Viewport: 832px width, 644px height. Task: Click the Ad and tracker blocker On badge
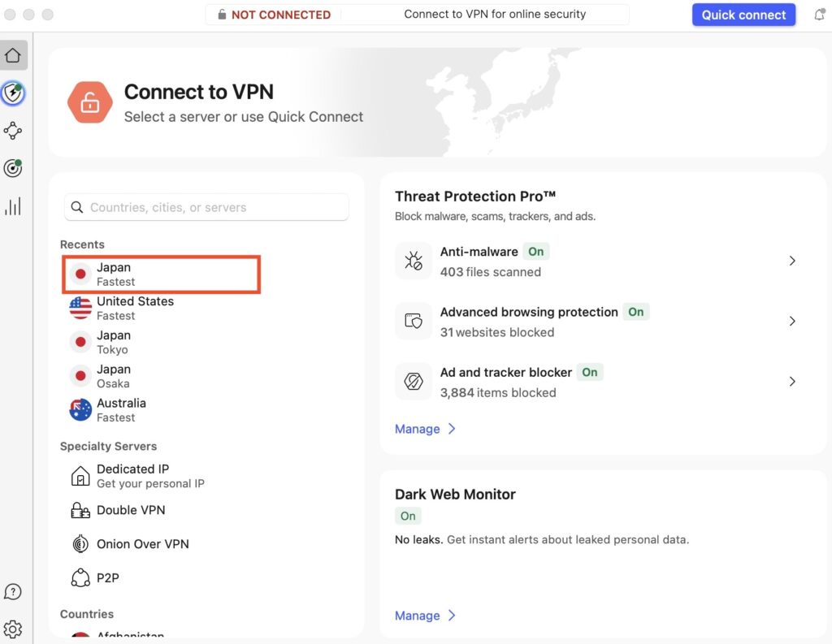pyautogui.click(x=590, y=373)
